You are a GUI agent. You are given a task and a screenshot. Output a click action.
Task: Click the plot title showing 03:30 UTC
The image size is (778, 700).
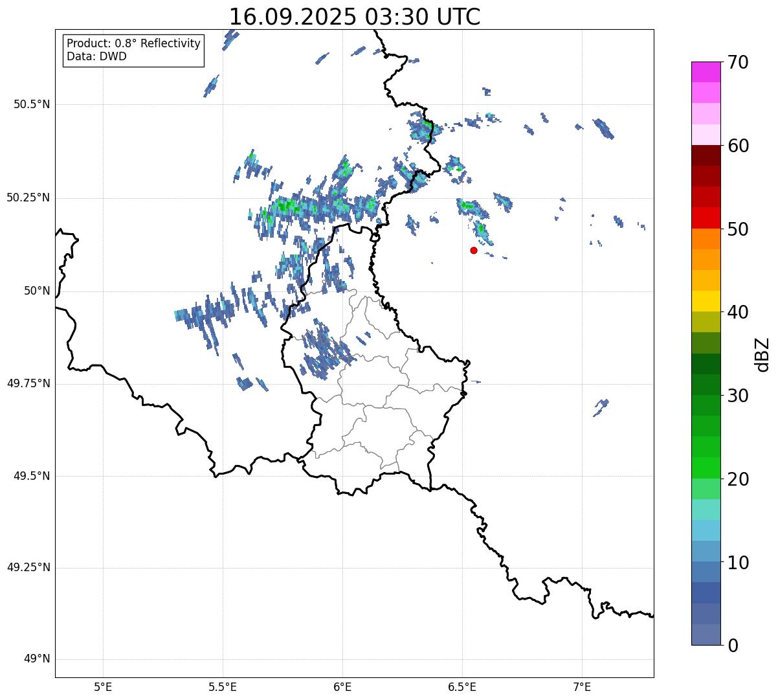[355, 17]
